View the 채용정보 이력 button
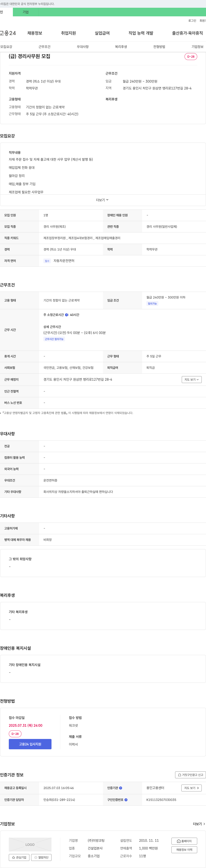This screenshot has width=206, height=868. (x=184, y=850)
